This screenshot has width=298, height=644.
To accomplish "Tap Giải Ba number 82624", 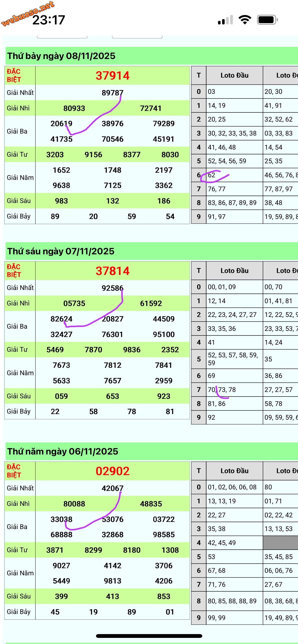I will [x=61, y=319].
